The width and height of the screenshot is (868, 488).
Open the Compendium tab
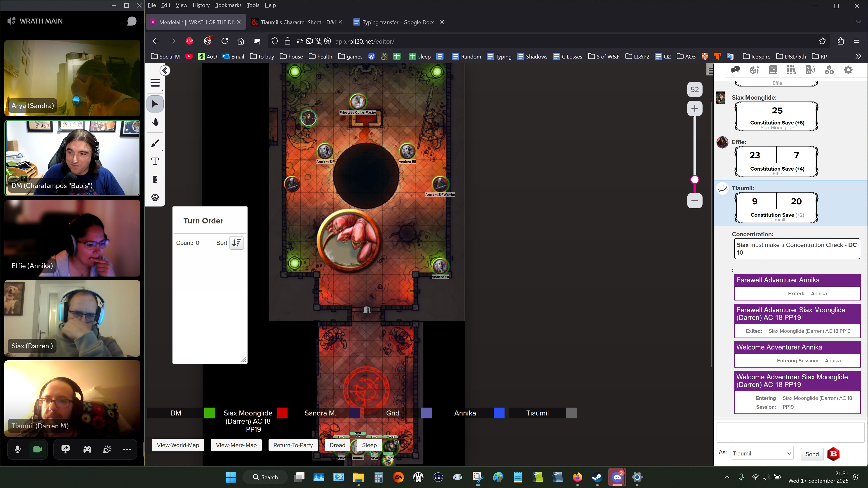(x=791, y=70)
